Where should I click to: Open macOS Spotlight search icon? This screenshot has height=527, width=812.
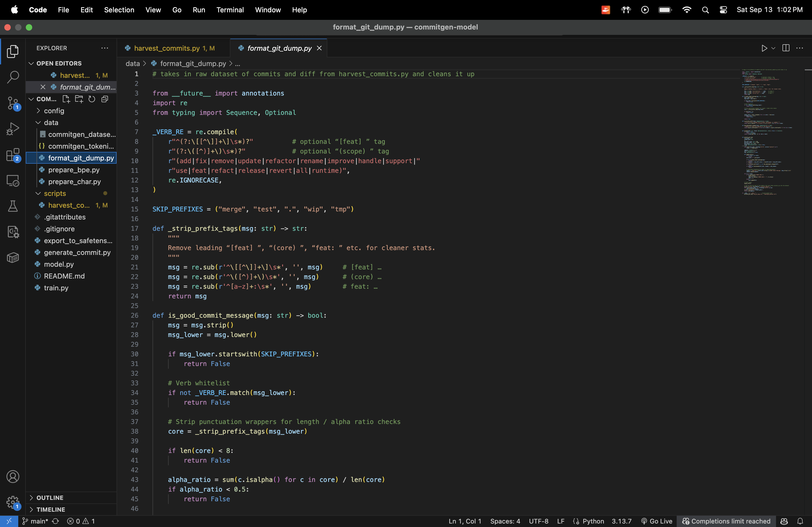tap(705, 10)
